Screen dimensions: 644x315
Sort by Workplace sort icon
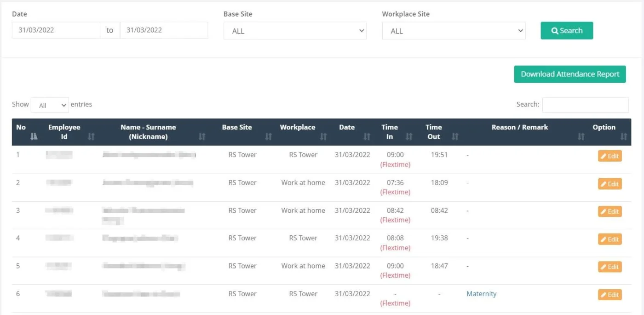pyautogui.click(x=323, y=136)
